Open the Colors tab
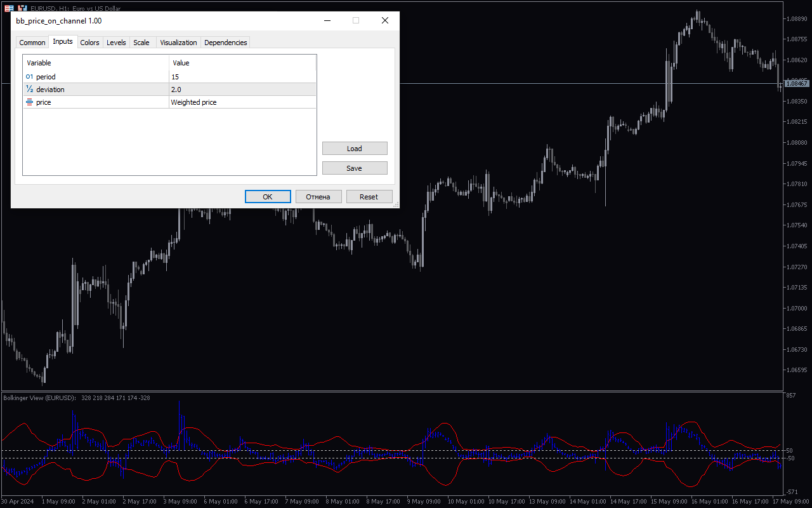This screenshot has height=508, width=812. [x=90, y=43]
